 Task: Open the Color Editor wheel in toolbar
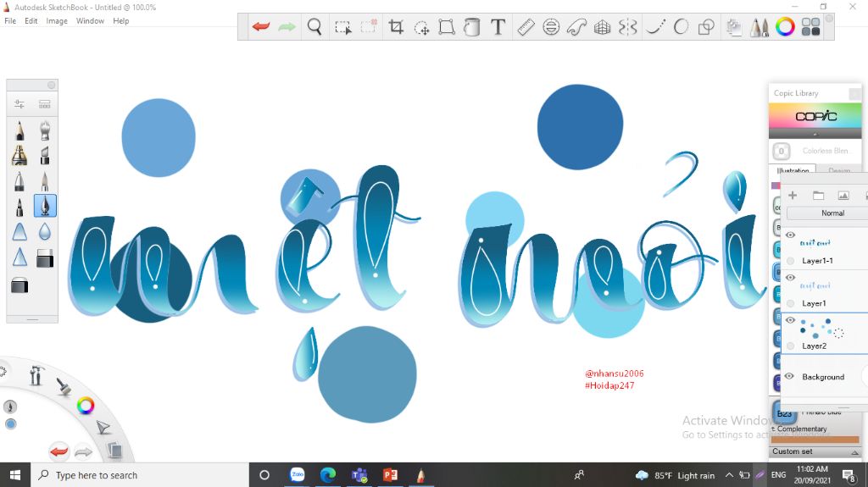point(785,26)
